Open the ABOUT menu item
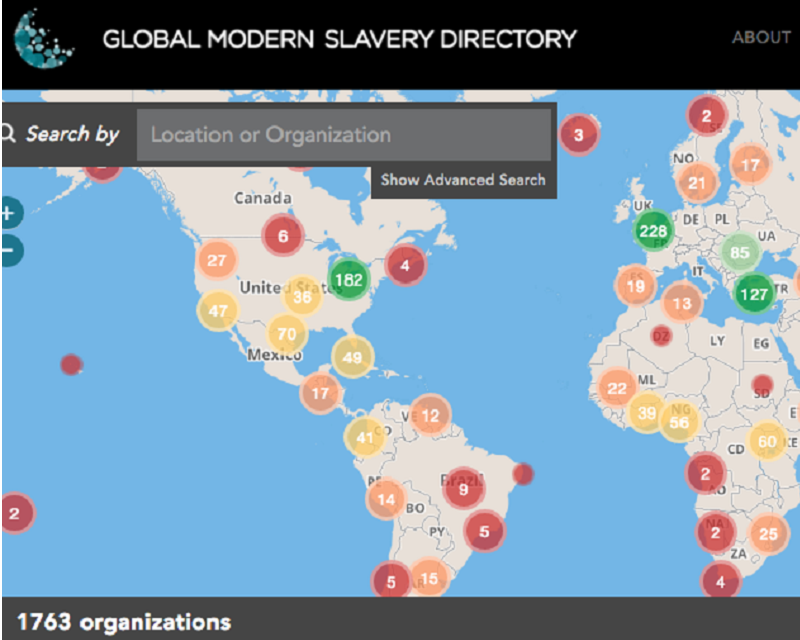The height and width of the screenshot is (640, 800). pos(761,38)
